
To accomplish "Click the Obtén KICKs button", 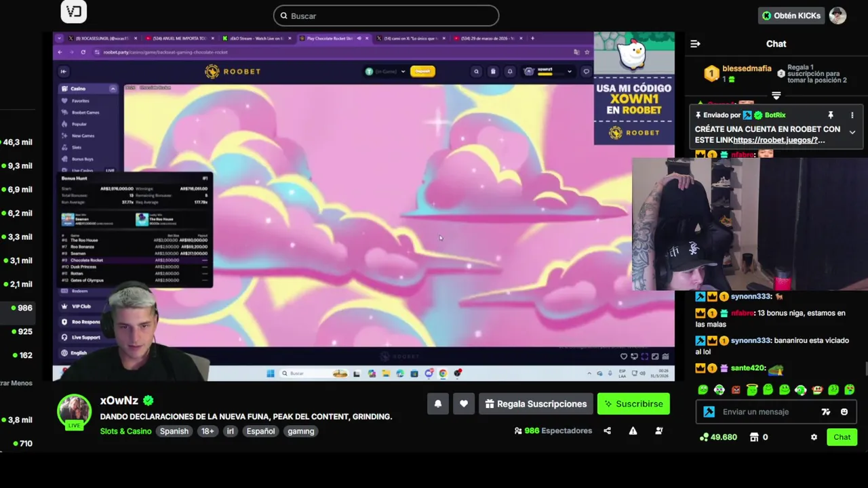I will pyautogui.click(x=791, y=16).
